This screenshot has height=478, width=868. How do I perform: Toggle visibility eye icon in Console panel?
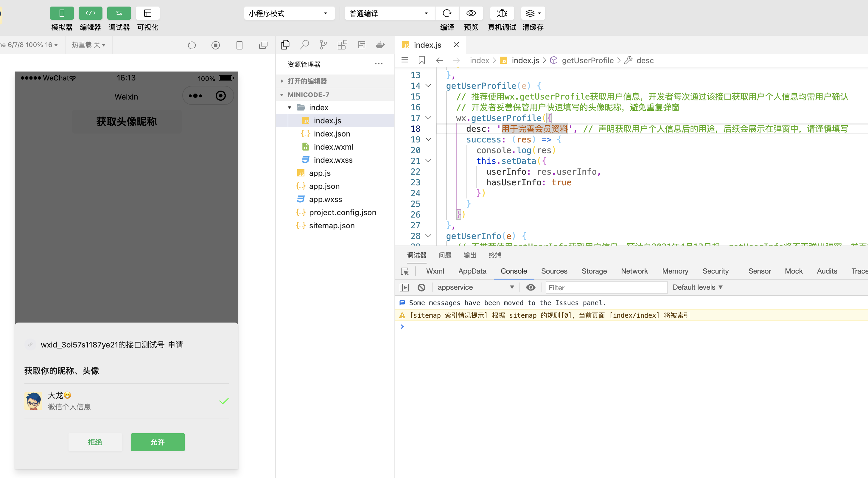(x=531, y=287)
